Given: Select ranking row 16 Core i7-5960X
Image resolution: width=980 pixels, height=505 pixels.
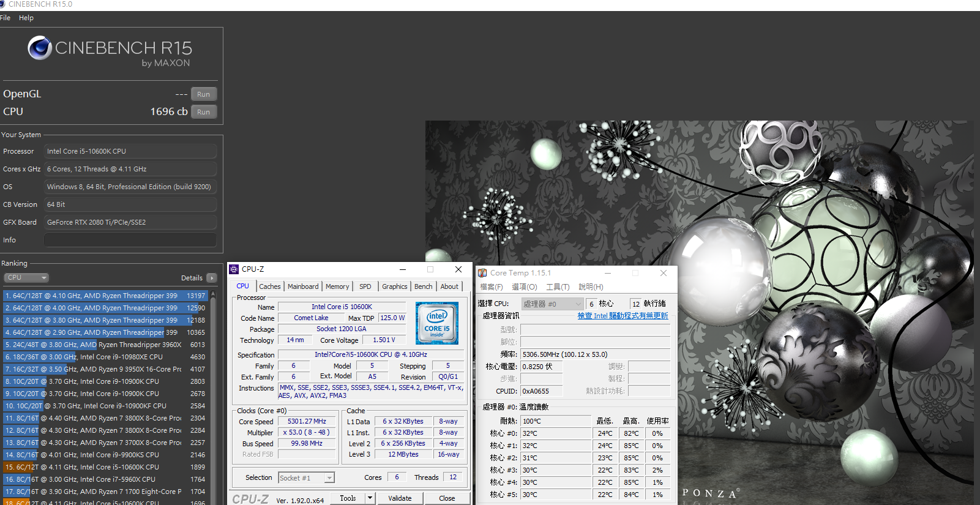Looking at the screenshot, I should point(105,479).
